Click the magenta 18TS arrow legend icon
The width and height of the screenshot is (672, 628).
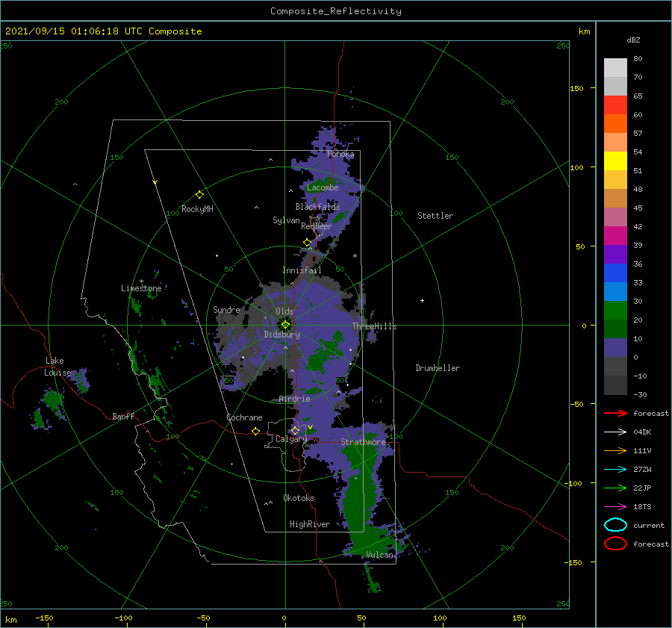[x=615, y=506]
